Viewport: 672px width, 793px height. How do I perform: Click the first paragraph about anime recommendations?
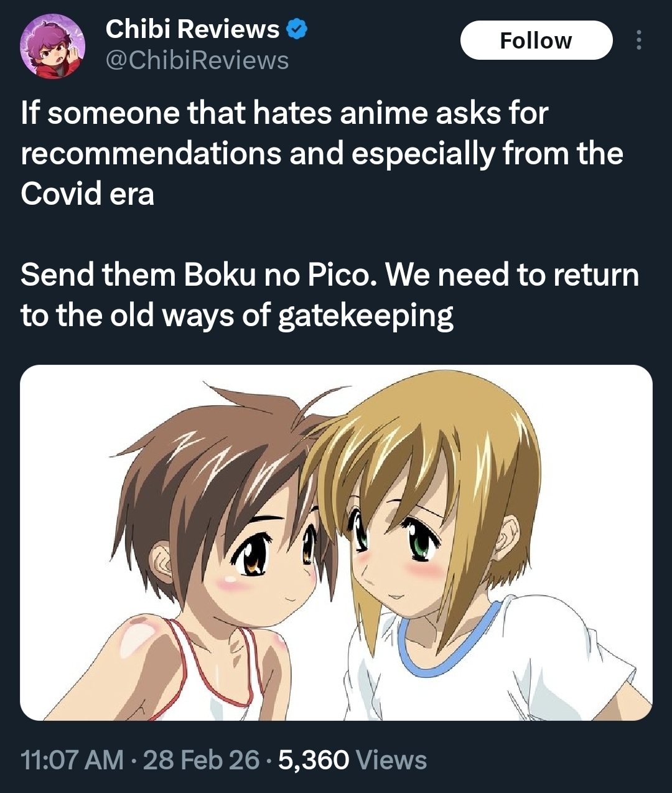tap(322, 153)
